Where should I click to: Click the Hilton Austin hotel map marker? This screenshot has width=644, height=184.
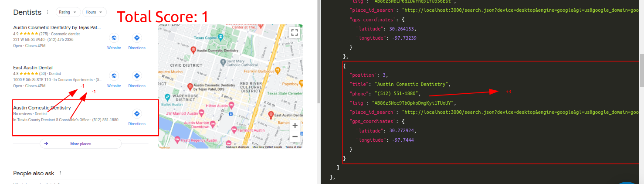232,106
